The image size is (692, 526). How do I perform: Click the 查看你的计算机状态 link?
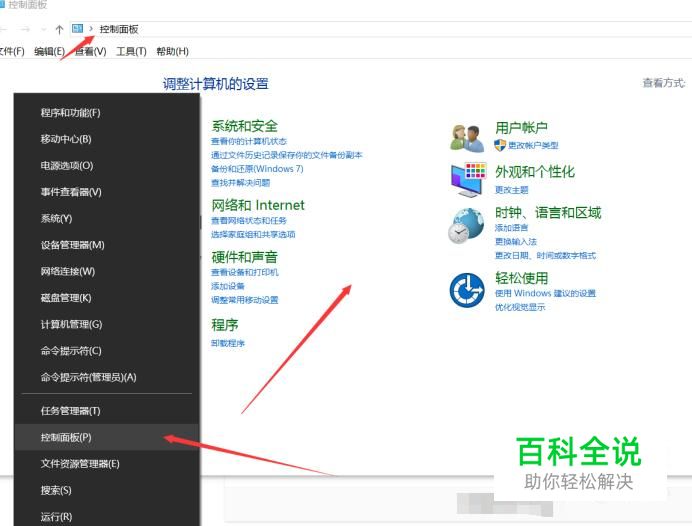pos(249,141)
